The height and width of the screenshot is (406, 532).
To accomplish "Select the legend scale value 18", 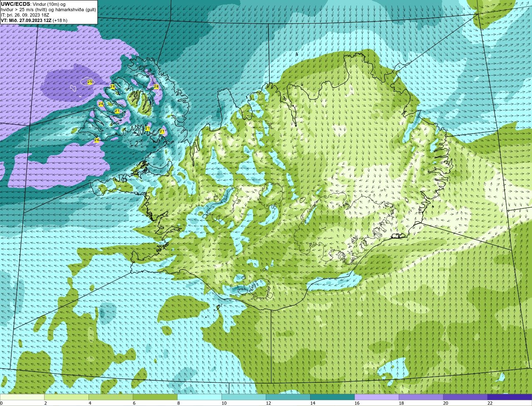I will point(401,403).
